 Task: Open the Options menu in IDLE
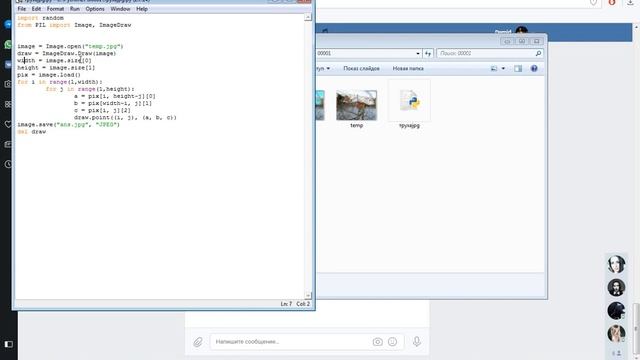[x=95, y=9]
